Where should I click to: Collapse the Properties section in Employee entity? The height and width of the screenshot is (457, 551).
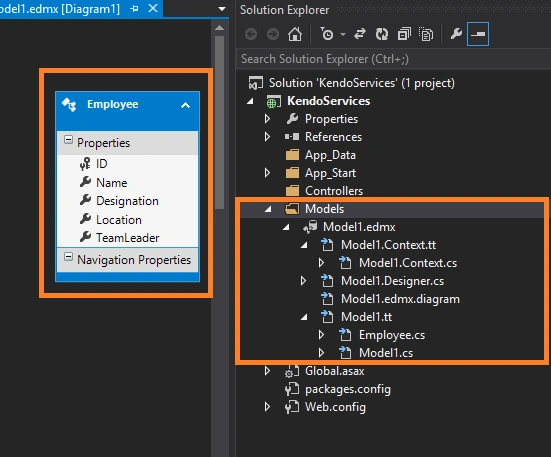click(68, 140)
